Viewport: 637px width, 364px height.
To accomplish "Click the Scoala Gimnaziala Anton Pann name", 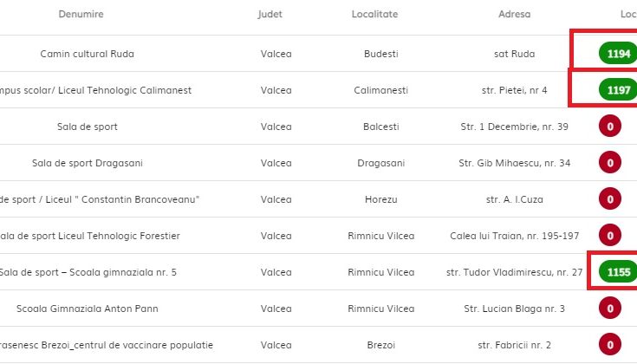I will click(88, 309).
